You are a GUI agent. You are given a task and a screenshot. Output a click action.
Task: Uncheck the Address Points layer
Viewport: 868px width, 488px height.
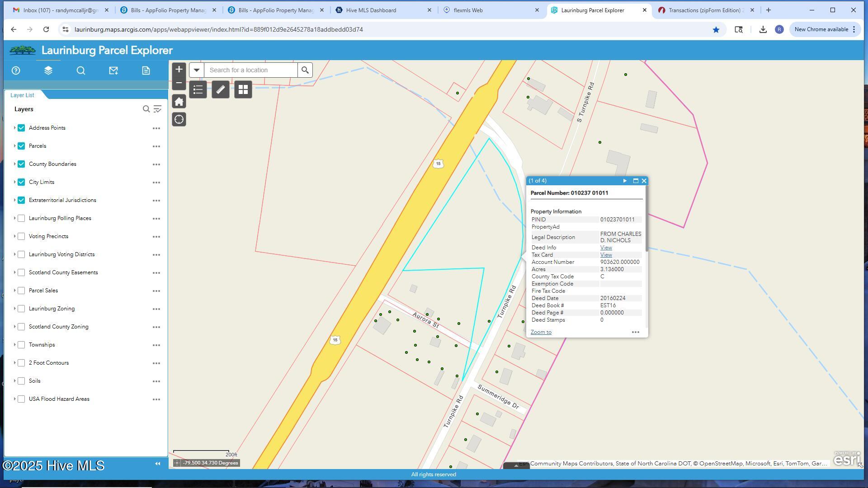point(21,128)
